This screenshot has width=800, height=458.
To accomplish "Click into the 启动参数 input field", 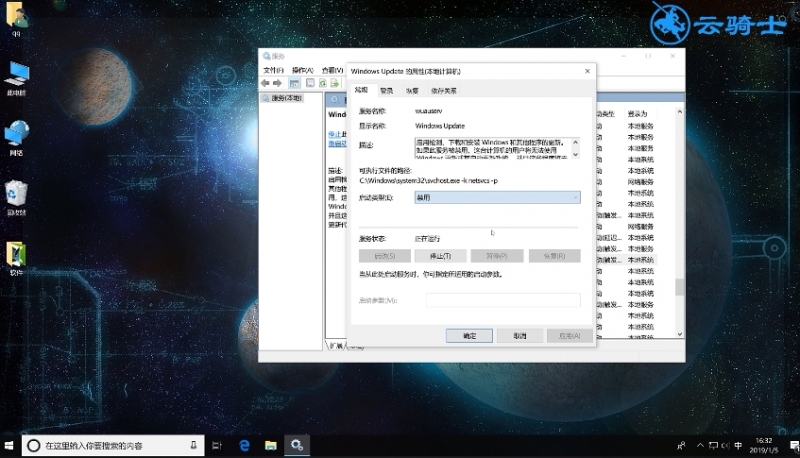I will coord(503,300).
